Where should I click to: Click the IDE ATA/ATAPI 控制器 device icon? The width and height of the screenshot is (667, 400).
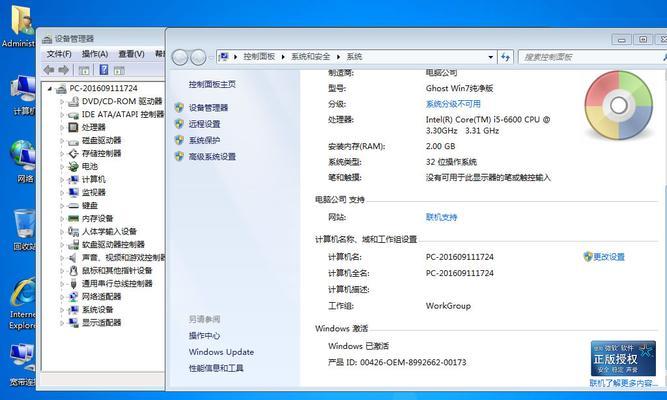(x=74, y=114)
